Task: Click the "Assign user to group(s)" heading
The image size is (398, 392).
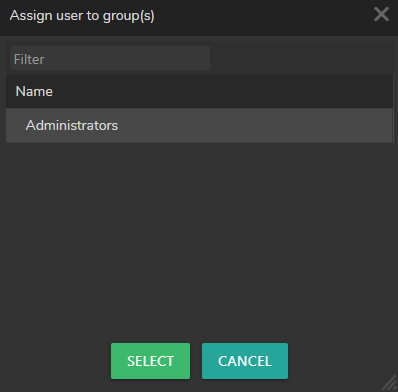Action: coord(82,16)
